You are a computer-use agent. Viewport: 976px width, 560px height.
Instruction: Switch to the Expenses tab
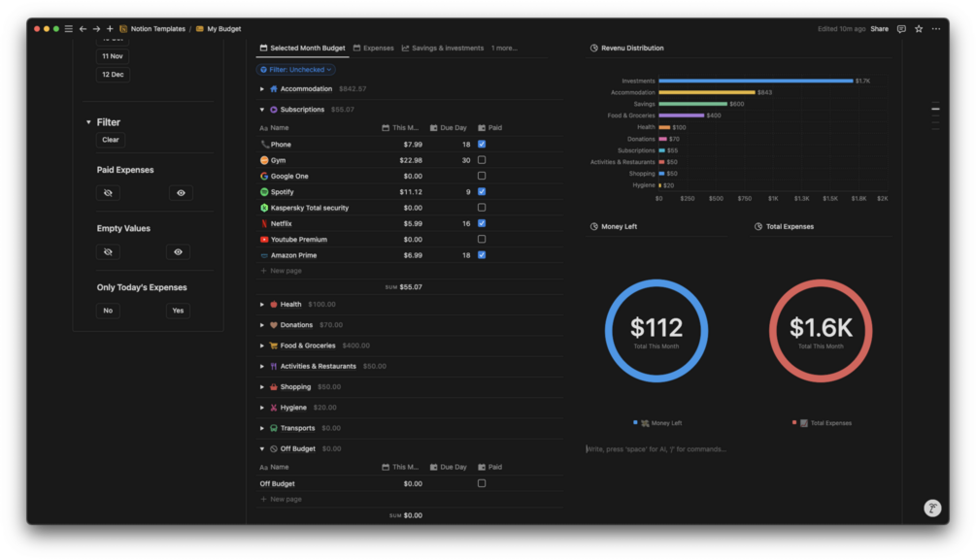coord(374,48)
